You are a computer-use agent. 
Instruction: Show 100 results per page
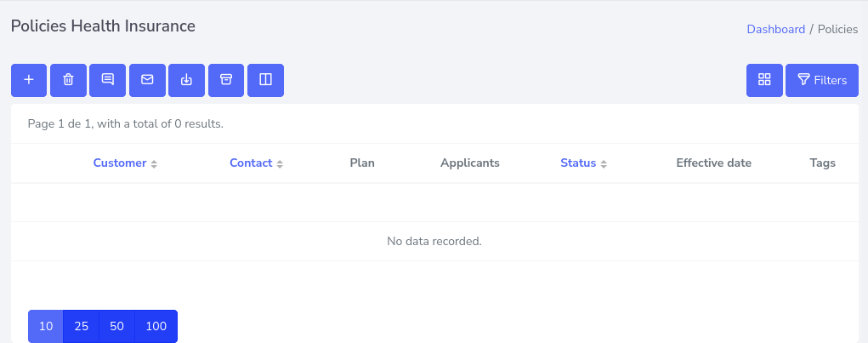(x=156, y=326)
